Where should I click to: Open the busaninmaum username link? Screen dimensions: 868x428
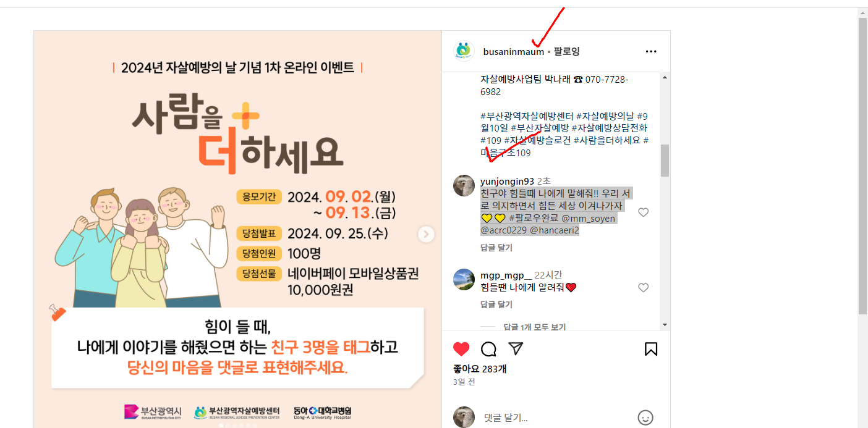pos(513,52)
